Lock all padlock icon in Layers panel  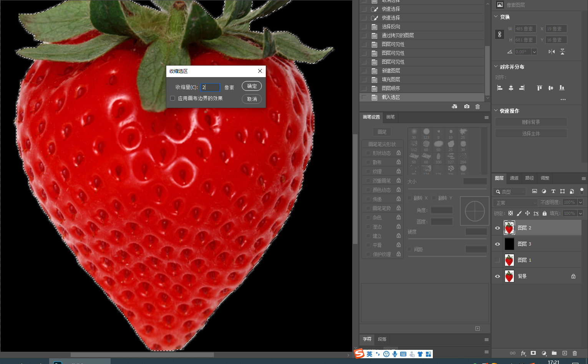[545, 213]
